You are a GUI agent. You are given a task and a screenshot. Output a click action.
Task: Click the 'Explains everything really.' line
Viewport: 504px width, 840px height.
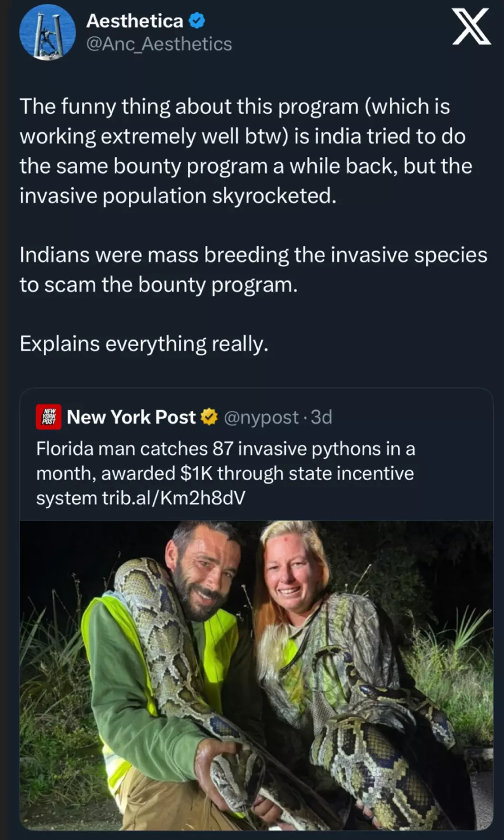click(x=144, y=344)
